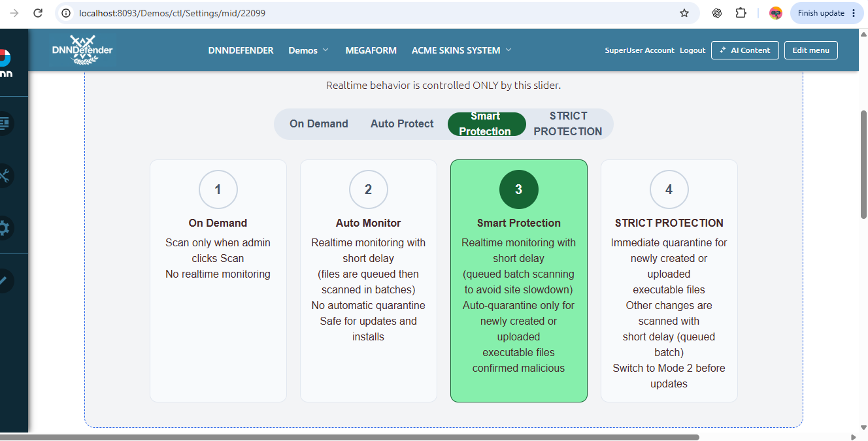Expand the ACME SKINS SYSTEM menu
868x441 pixels.
461,50
